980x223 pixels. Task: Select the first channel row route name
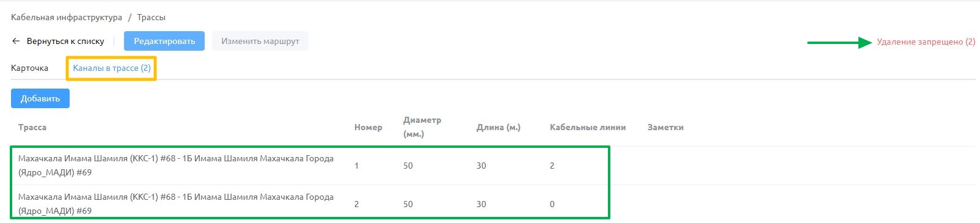coord(176,166)
